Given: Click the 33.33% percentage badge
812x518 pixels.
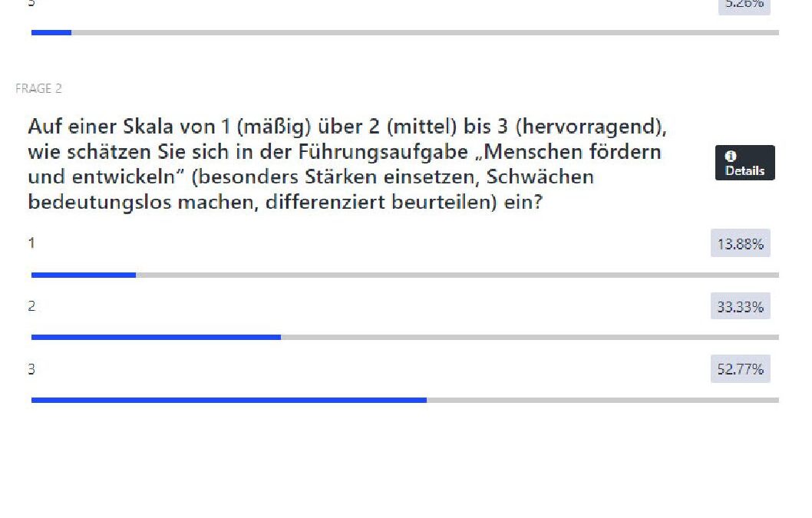Looking at the screenshot, I should [x=740, y=307].
